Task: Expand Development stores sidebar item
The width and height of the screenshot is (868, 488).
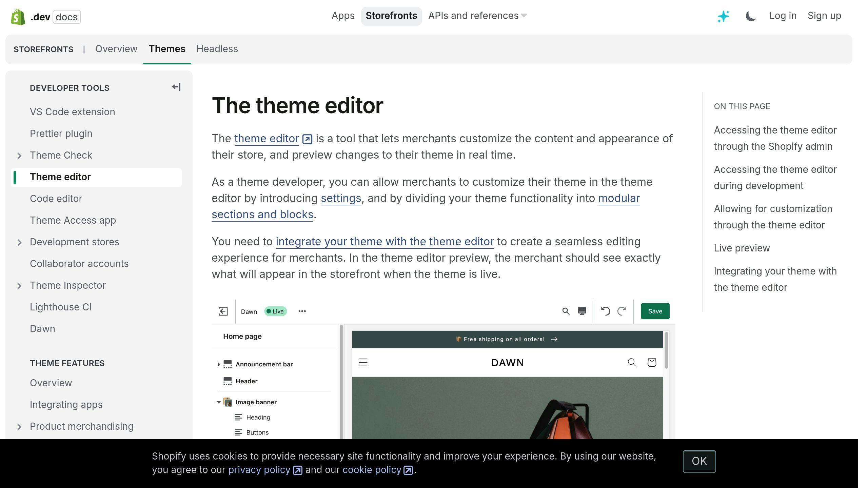Action: tap(19, 242)
